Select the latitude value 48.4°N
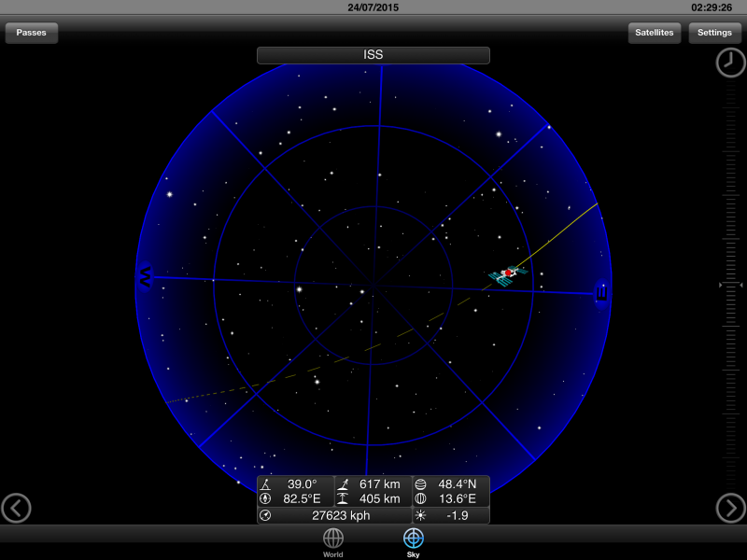Screen dimensions: 747x560 click(457, 484)
